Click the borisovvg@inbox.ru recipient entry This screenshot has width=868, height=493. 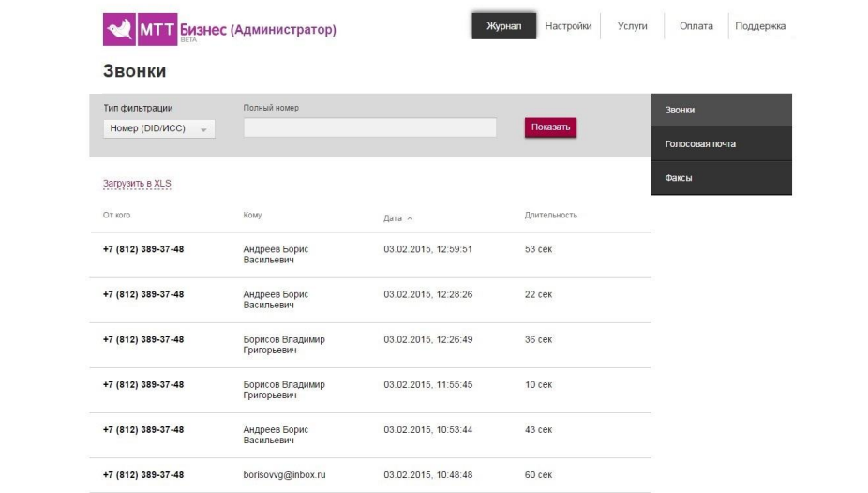(x=282, y=475)
